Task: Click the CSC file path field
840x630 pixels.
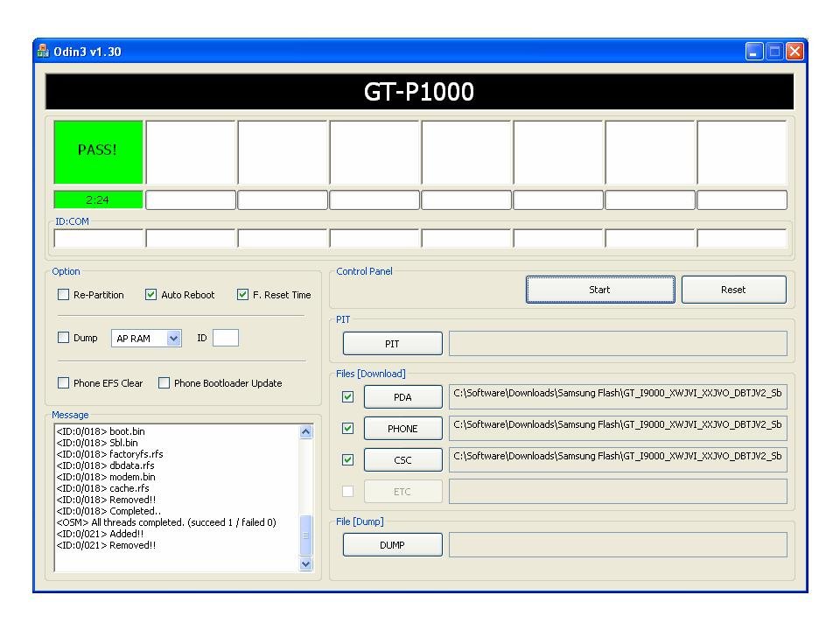Action: (618, 459)
